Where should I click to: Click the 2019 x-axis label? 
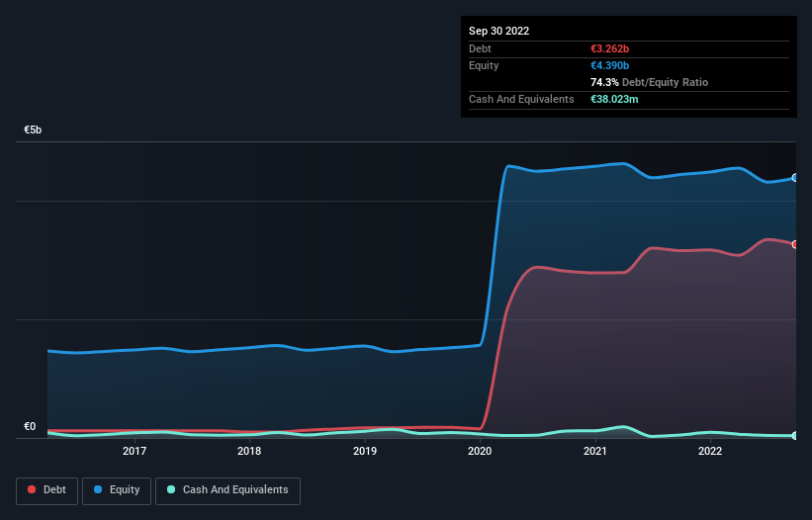365,451
